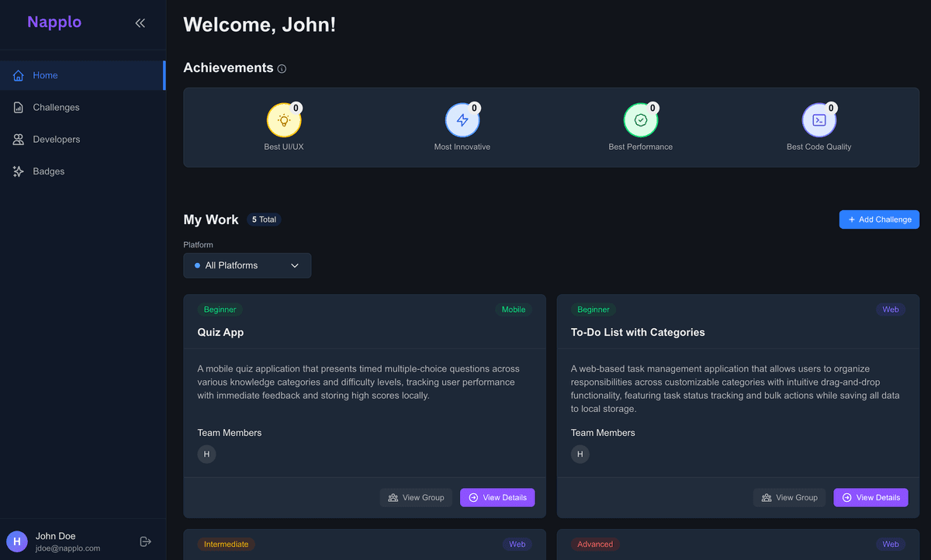Click the H team member avatar on Quiz App
The height and width of the screenshot is (560, 931).
[x=206, y=454]
